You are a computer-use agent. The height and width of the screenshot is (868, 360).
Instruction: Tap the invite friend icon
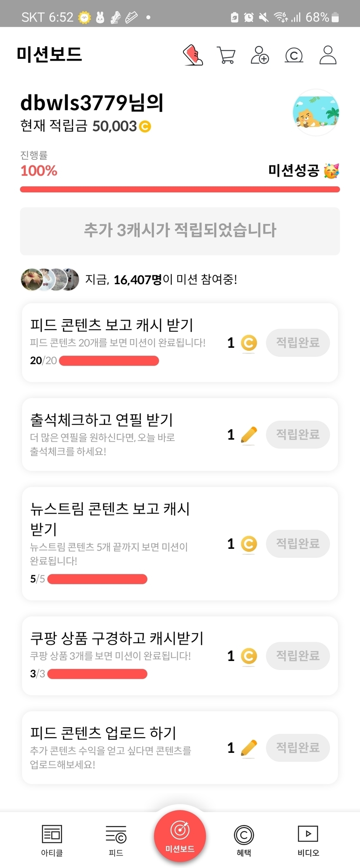click(x=260, y=55)
